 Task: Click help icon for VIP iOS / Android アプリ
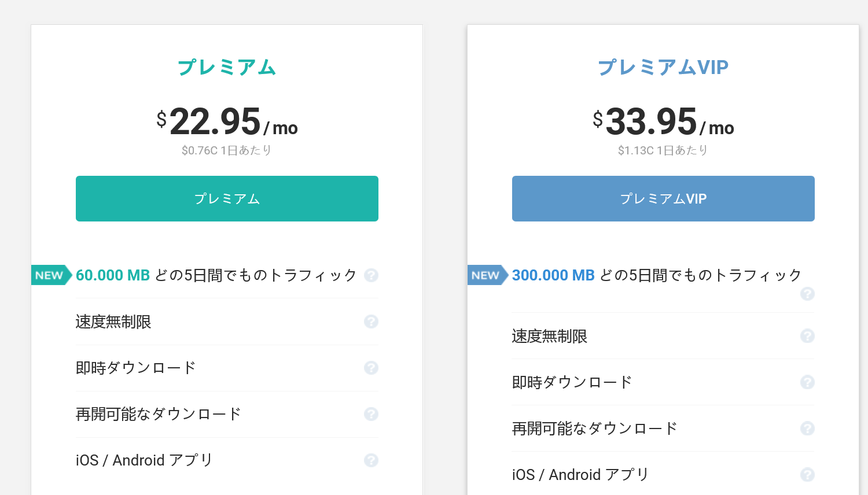point(807,475)
